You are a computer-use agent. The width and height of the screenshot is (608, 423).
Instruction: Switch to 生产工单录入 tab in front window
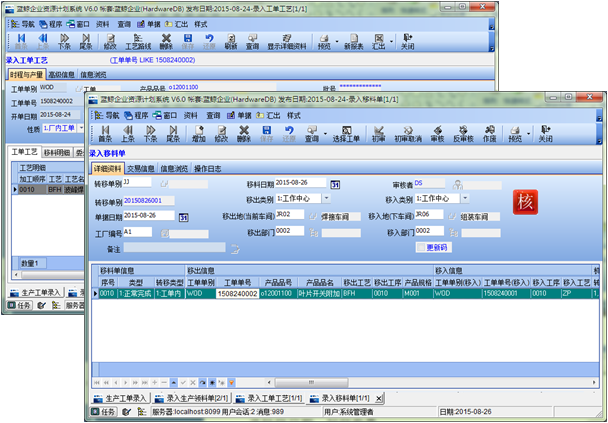click(121, 398)
